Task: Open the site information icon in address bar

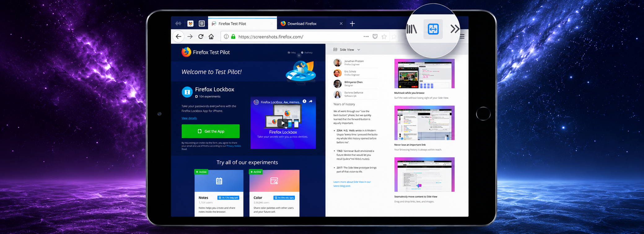Action: pyautogui.click(x=226, y=37)
